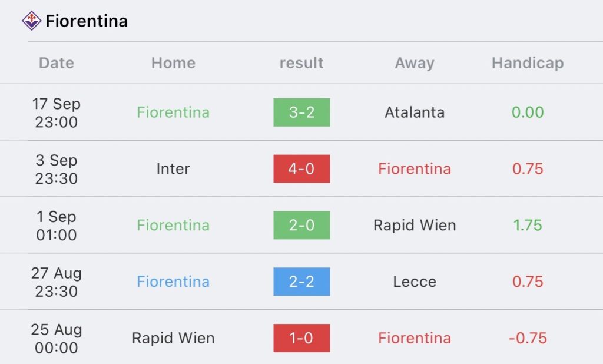Click the Handicap column header
The width and height of the screenshot is (603, 364).
pyautogui.click(x=528, y=63)
